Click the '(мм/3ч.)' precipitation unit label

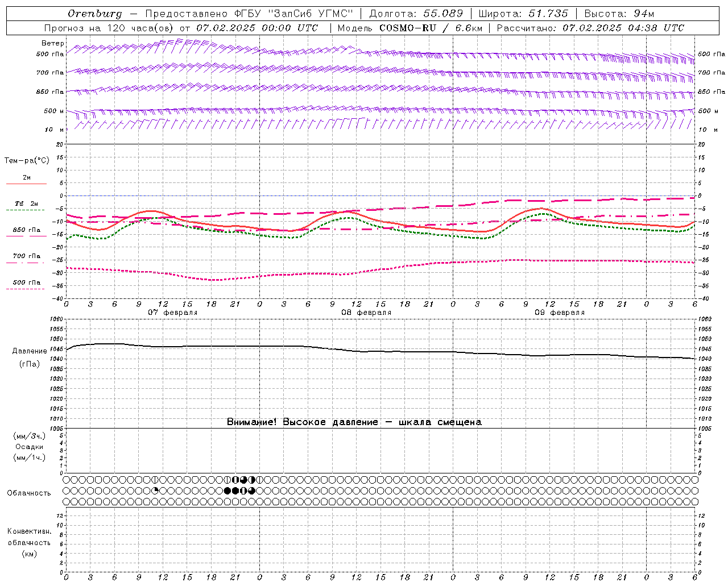pyautogui.click(x=29, y=436)
